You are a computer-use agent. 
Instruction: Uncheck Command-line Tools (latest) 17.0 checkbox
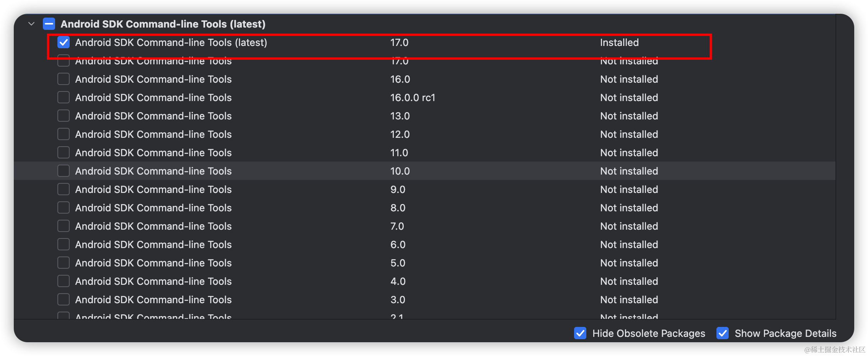tap(64, 42)
